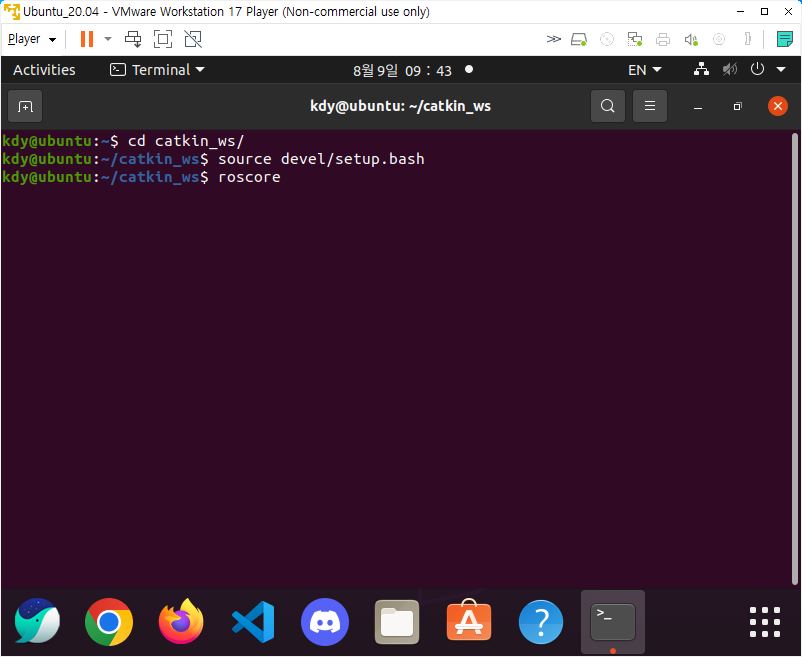The width and height of the screenshot is (802, 657).
Task: Select the power icon in the top bar
Action: click(757, 69)
